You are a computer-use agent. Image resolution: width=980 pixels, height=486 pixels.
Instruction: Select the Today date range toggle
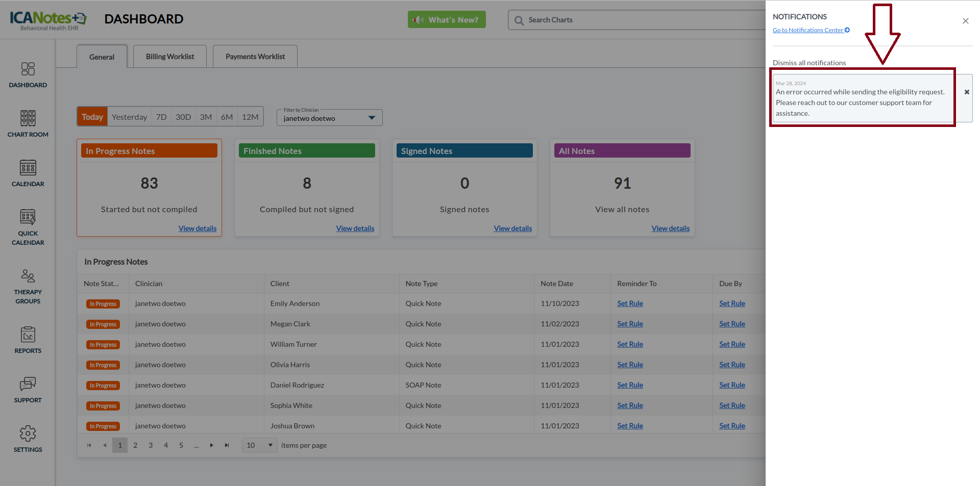pyautogui.click(x=92, y=117)
